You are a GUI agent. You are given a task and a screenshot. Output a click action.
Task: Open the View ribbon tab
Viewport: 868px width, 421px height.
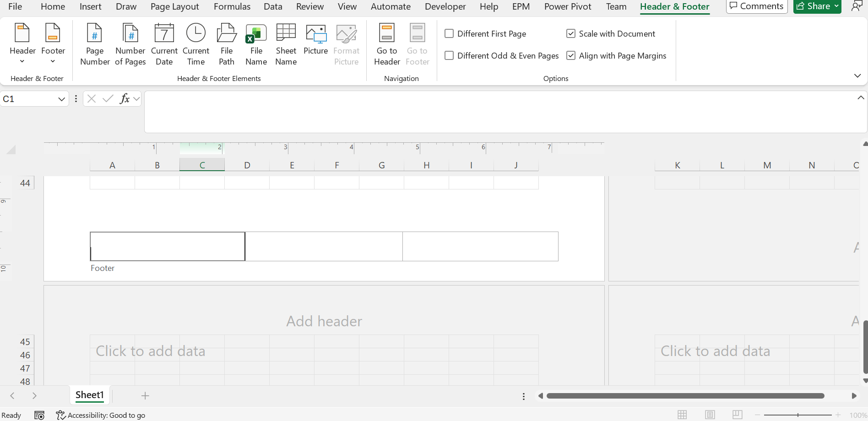click(347, 6)
